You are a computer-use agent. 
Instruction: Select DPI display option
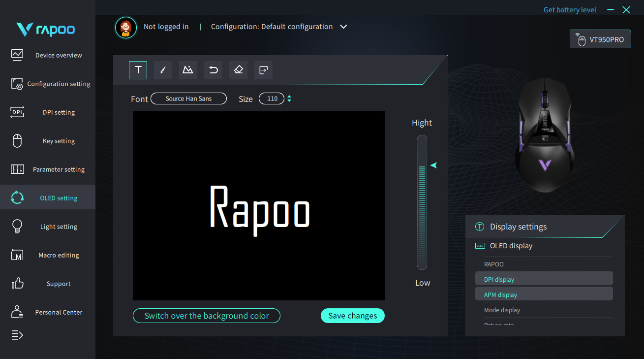[544, 278]
